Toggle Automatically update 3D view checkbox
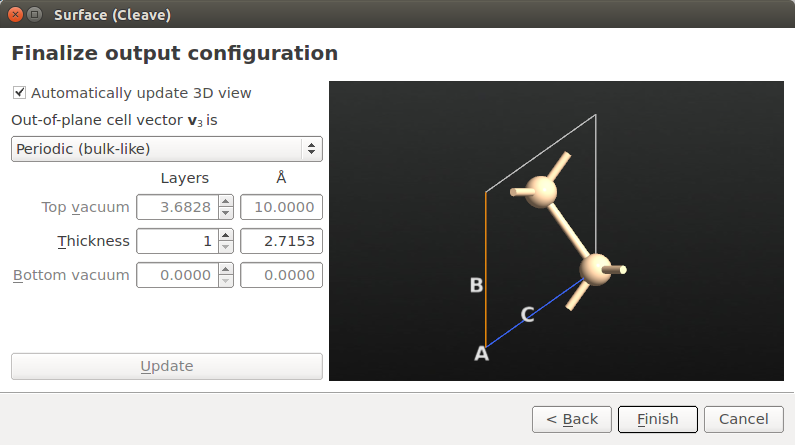Image resolution: width=795 pixels, height=445 pixels. (x=19, y=93)
